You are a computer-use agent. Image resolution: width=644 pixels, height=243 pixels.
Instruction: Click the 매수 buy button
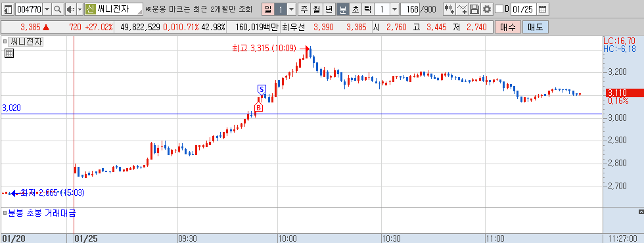coord(508,28)
